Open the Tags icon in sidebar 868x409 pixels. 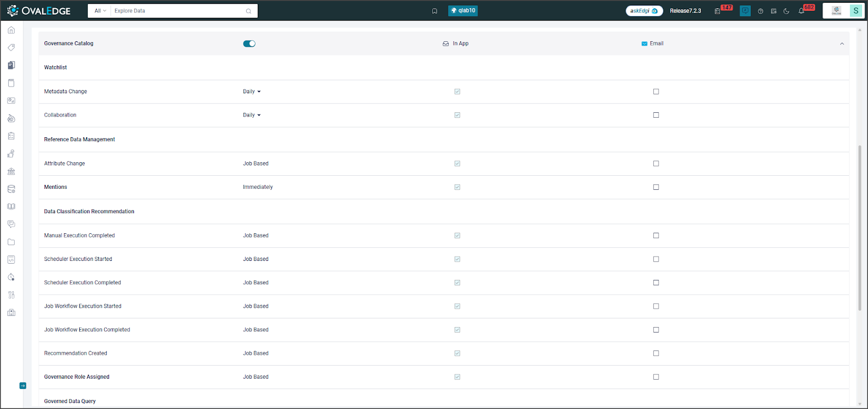[x=11, y=48]
